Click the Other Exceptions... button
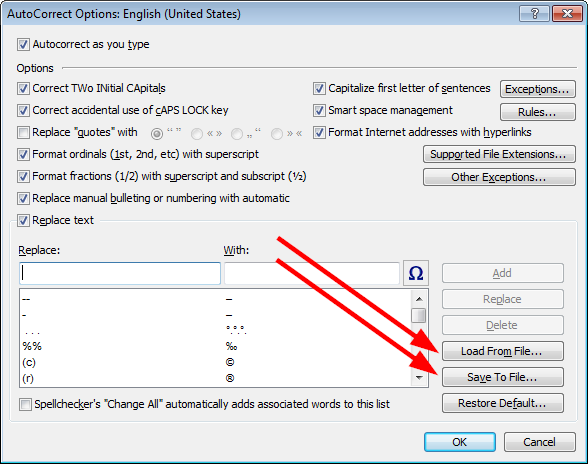This screenshot has width=588, height=464. [x=499, y=177]
